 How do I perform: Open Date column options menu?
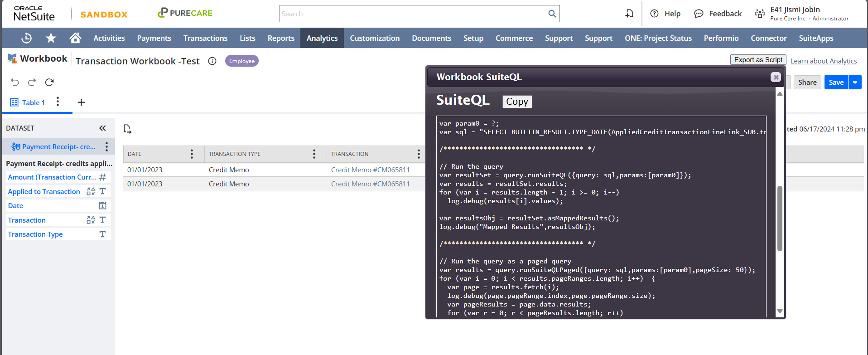click(192, 154)
